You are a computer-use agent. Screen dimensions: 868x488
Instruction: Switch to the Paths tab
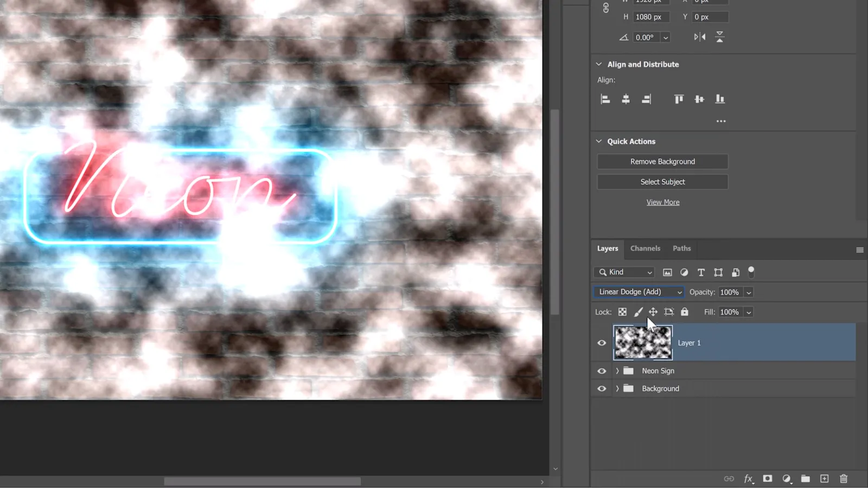(681, 248)
